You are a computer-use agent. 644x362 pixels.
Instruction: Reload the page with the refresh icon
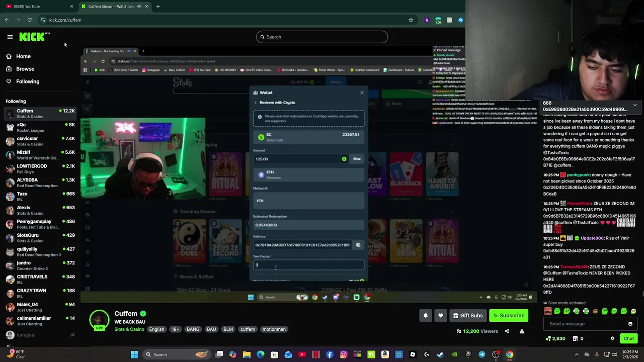click(30, 20)
